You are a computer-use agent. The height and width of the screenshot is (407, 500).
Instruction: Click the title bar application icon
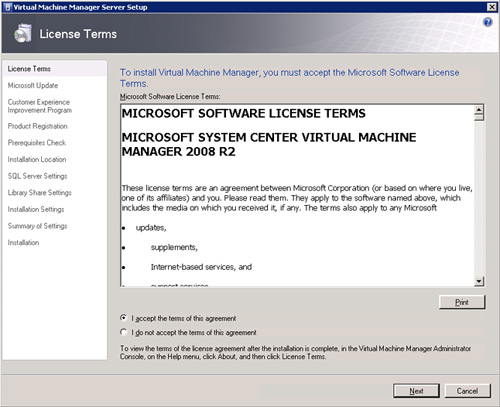[8, 7]
